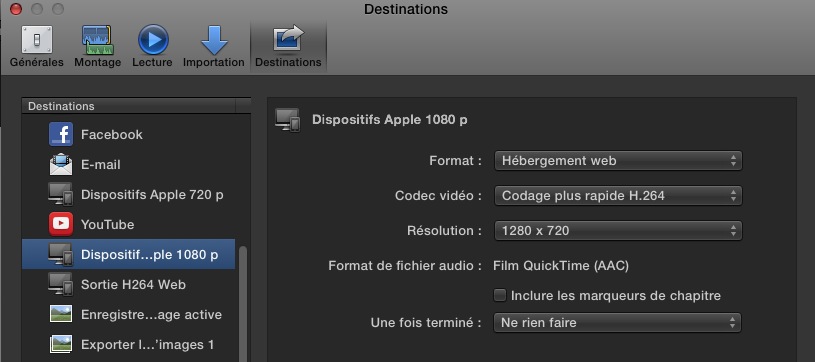Open the Une fois terminé dropdown
Image resolution: width=815 pixels, height=362 pixels.
tap(617, 322)
